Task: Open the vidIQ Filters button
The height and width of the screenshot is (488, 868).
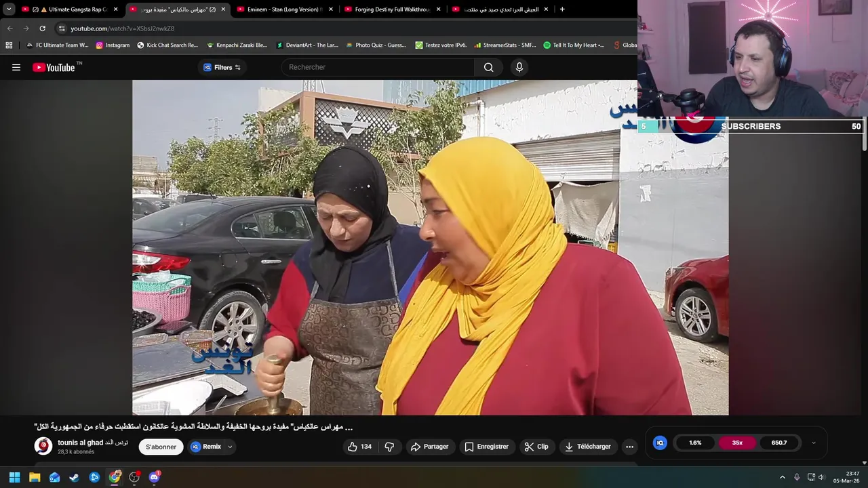Action: 222,67
